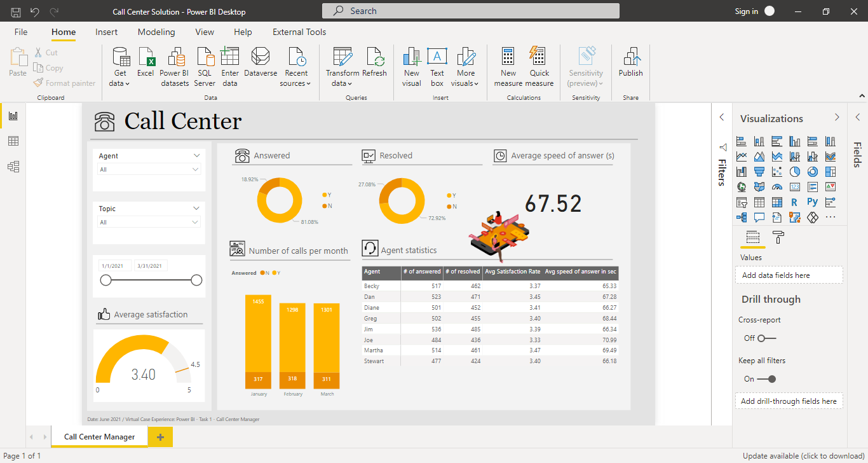The image size is (868, 463).
Task: Select the Ribbon chart visual
Action: (x=831, y=156)
